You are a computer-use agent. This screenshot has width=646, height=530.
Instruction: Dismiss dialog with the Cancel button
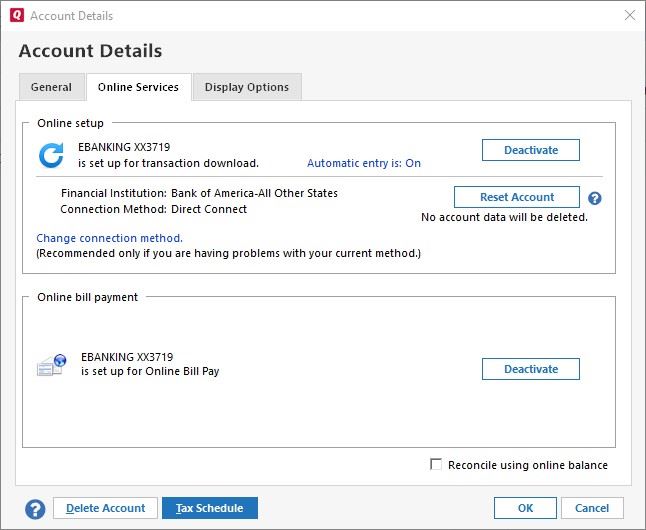(x=592, y=508)
